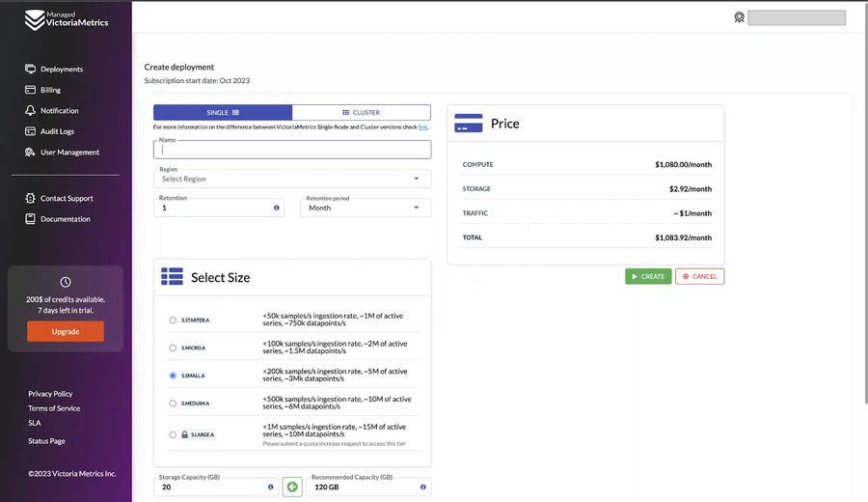Click the Contact Support gear icon
868x502 pixels.
31,198
